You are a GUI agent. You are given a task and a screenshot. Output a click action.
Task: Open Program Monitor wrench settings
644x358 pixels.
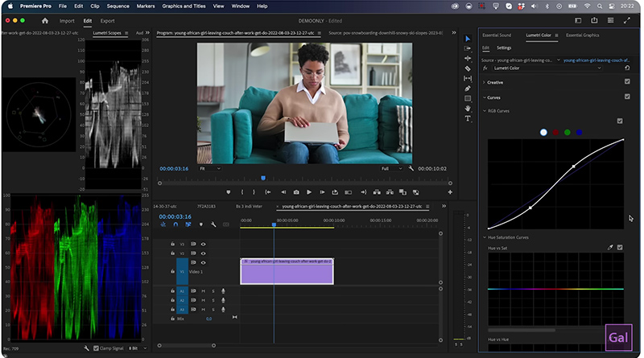tap(411, 169)
